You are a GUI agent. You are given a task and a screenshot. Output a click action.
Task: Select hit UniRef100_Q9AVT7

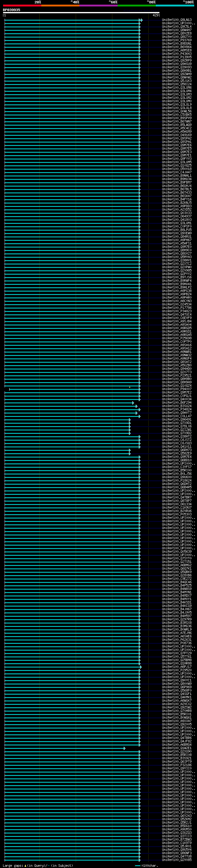point(177,413)
